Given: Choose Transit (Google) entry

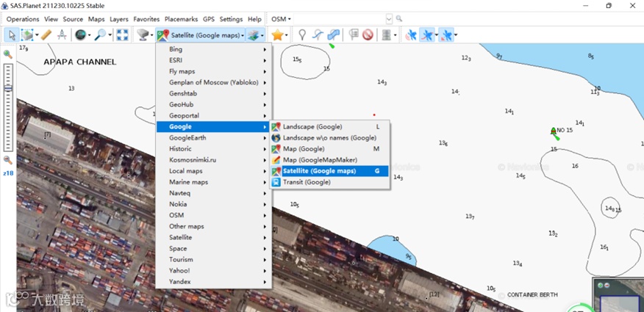Looking at the screenshot, I should [x=329, y=182].
